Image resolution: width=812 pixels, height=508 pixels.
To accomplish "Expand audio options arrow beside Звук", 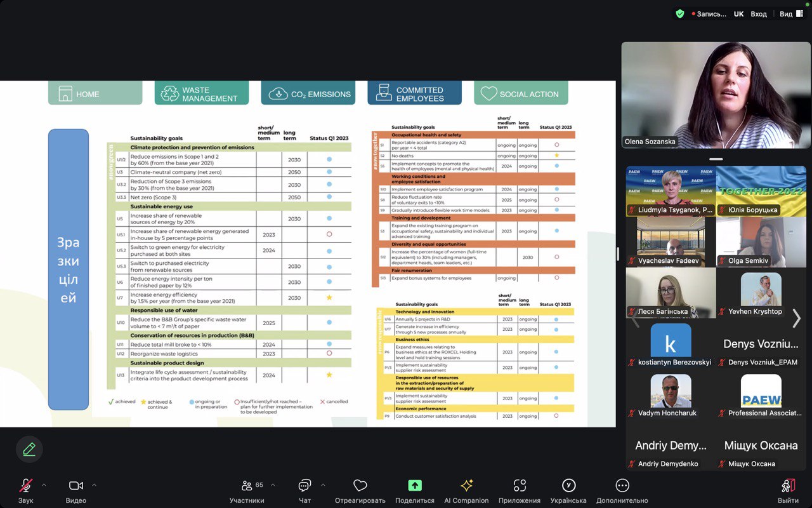I will pos(44,485).
